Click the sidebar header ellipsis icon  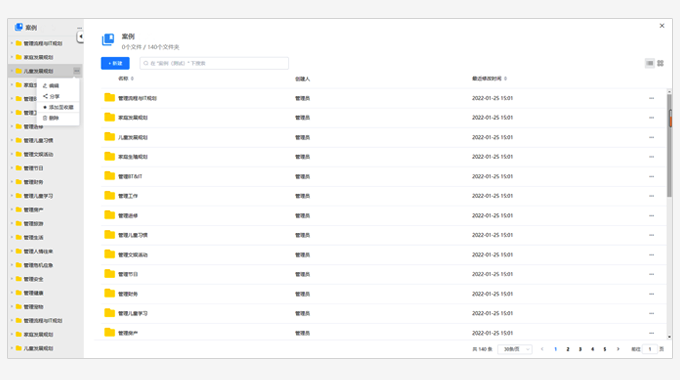point(79,28)
